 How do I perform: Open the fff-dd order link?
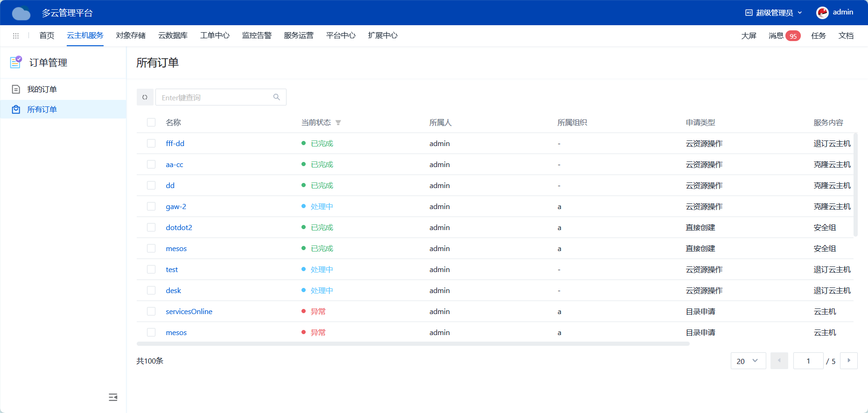(x=175, y=143)
